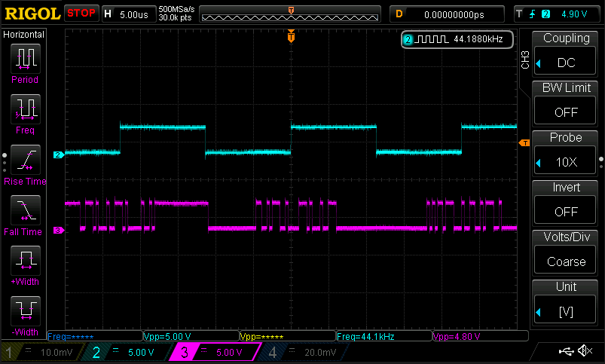Select the CH3 side menu tab
Screen dimensions: 605x364
(x=525, y=60)
